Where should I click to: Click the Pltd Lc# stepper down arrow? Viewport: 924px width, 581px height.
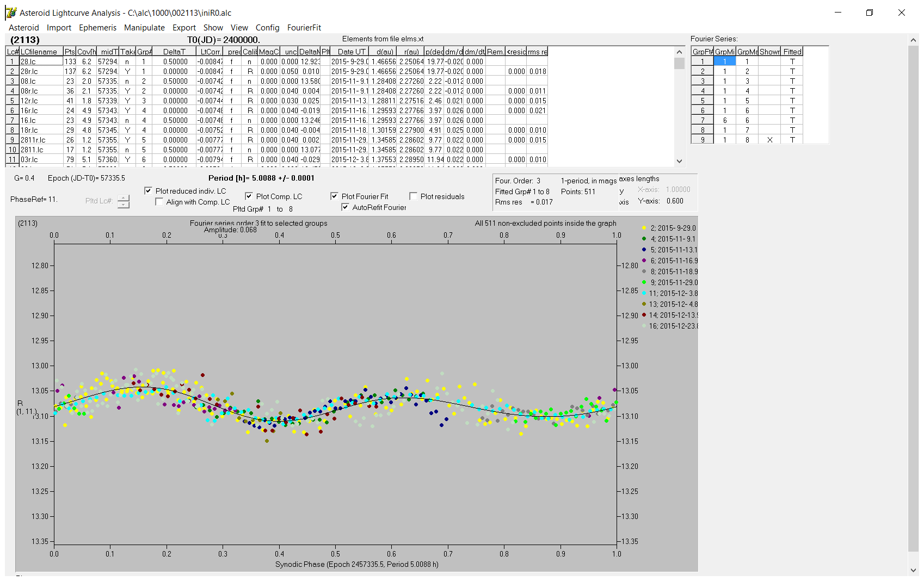pos(124,205)
